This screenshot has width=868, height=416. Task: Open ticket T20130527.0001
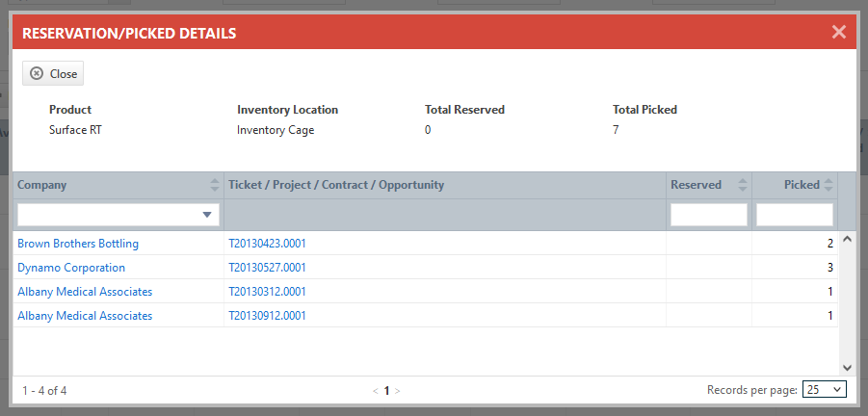[267, 268]
